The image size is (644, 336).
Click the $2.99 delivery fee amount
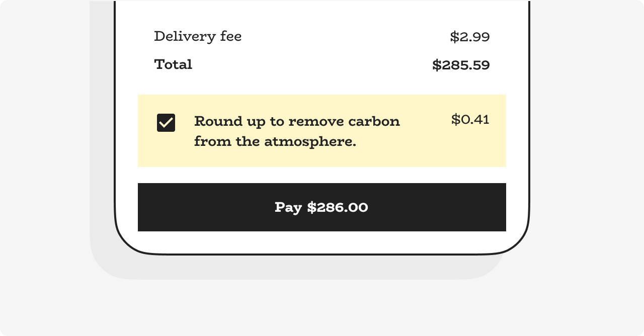469,37
